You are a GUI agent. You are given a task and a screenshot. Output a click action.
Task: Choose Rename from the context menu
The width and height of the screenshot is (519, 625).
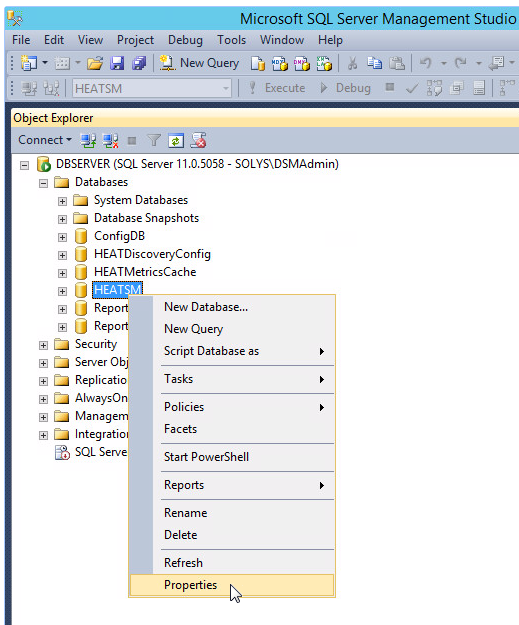[x=185, y=513]
